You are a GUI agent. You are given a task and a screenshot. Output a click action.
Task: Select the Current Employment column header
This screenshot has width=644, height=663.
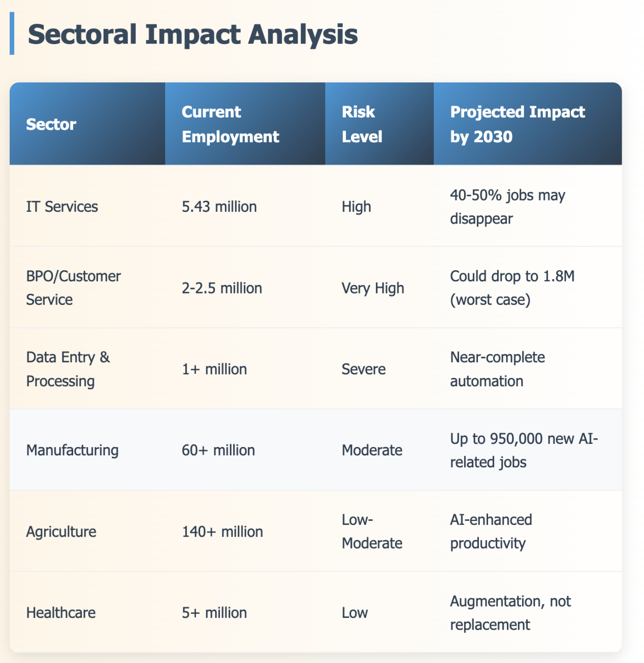point(230,124)
